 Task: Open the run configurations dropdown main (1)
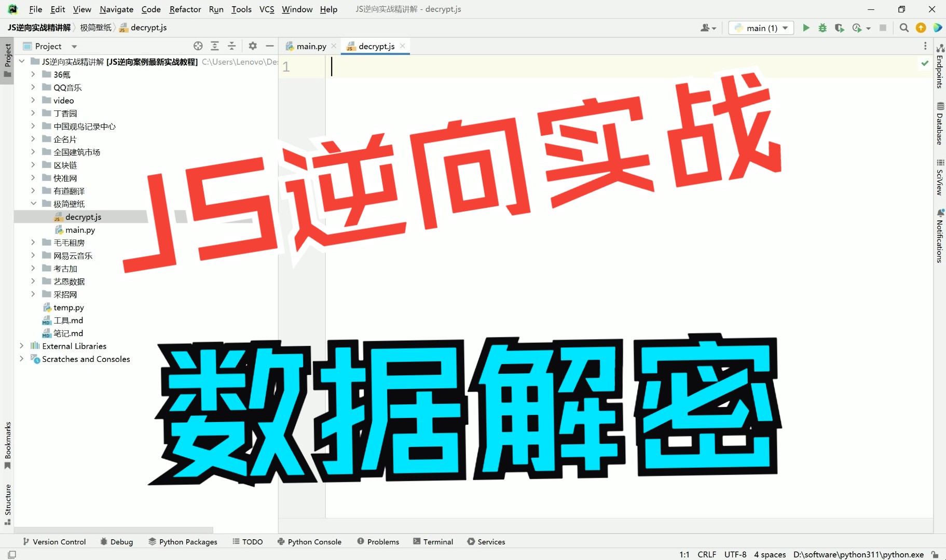761,27
